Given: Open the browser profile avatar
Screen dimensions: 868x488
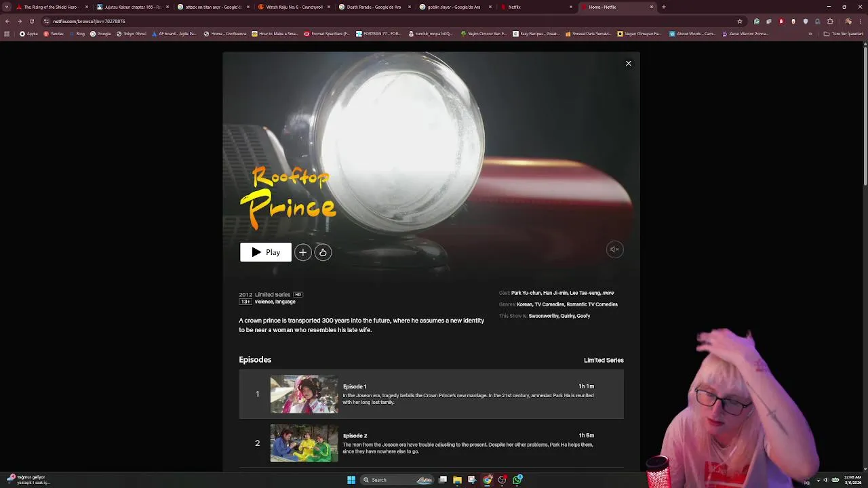Looking at the screenshot, I should click(x=848, y=21).
